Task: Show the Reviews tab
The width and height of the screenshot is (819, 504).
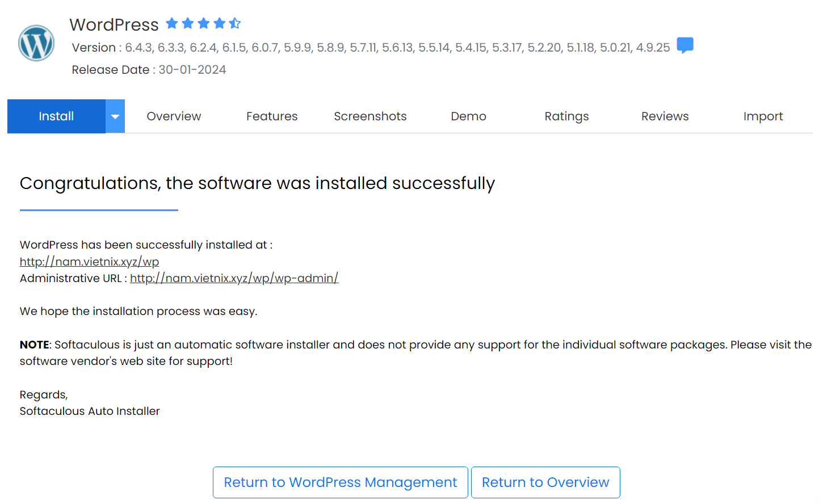Action: (x=665, y=116)
